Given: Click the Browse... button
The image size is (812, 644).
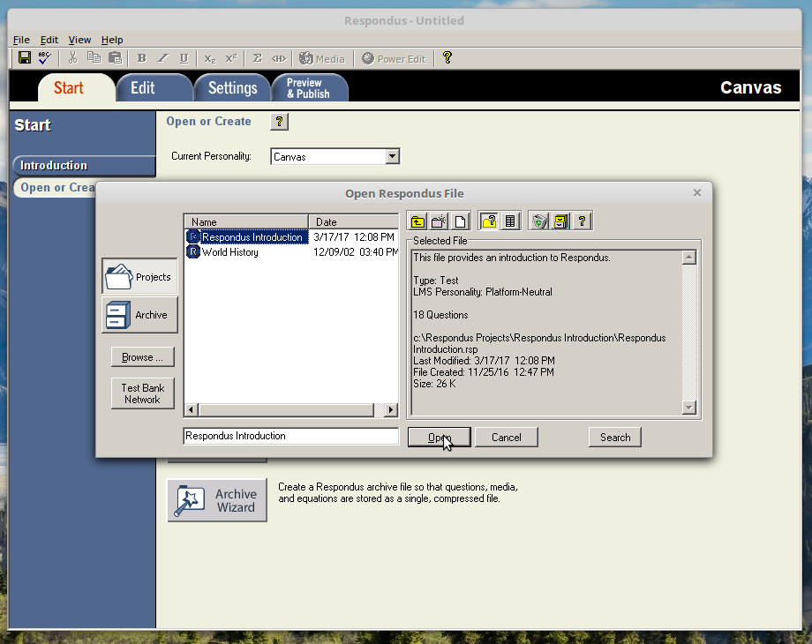Looking at the screenshot, I should (142, 357).
